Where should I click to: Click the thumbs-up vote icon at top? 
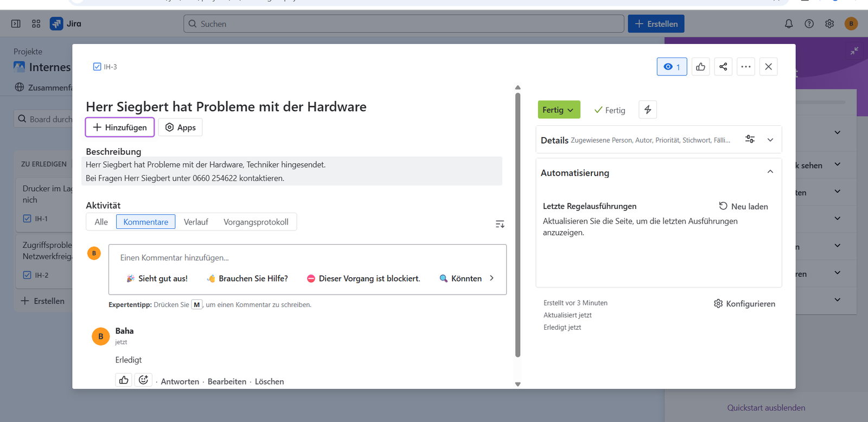pyautogui.click(x=701, y=67)
